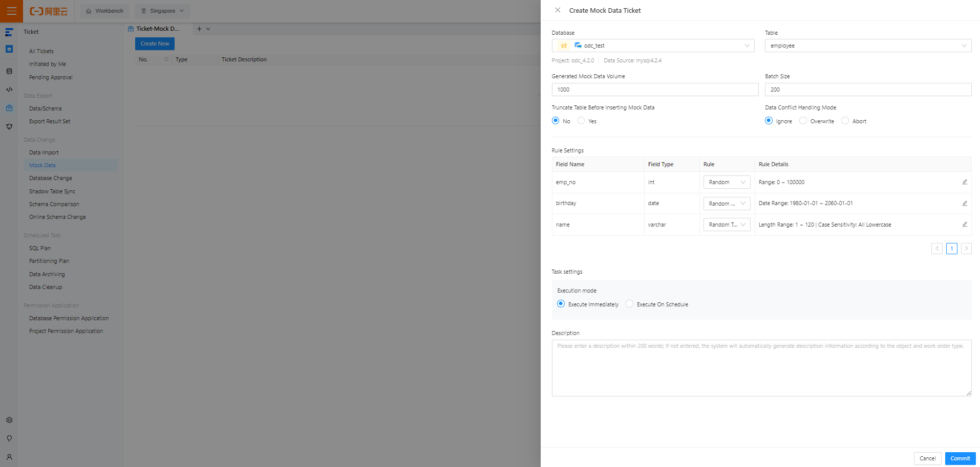This screenshot has width=980, height=467.
Task: Open the orange hamburger menu
Action: [x=11, y=11]
